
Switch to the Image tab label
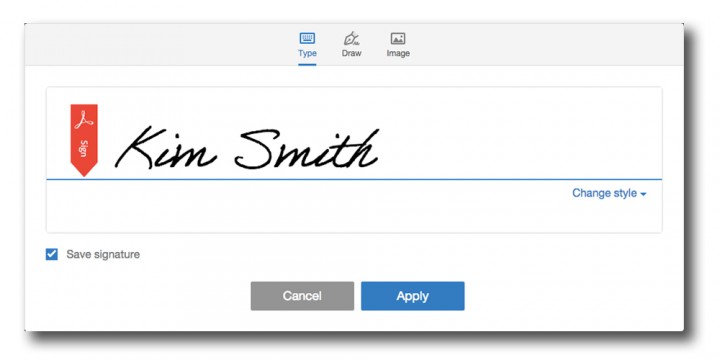tap(398, 53)
